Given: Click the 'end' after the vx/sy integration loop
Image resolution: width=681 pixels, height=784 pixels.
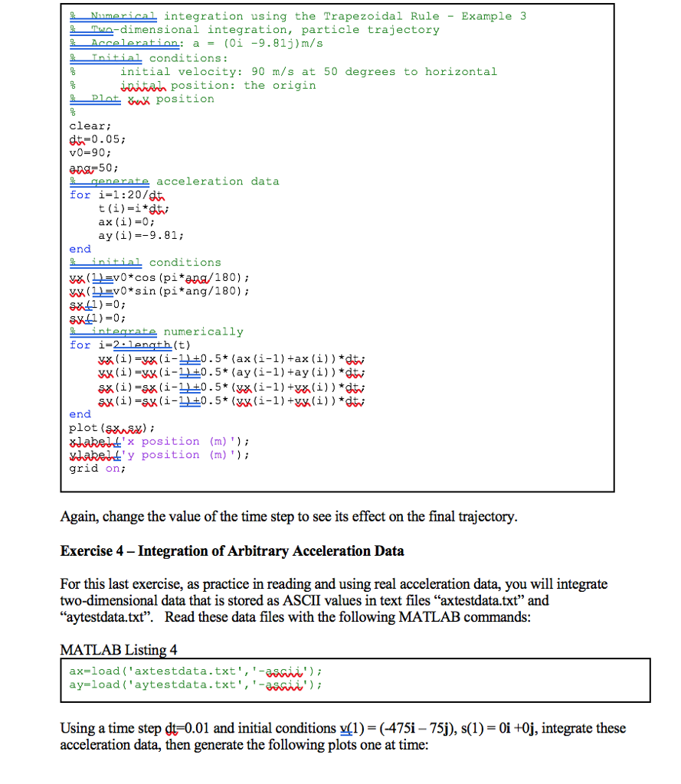Looking at the screenshot, I should (80, 414).
